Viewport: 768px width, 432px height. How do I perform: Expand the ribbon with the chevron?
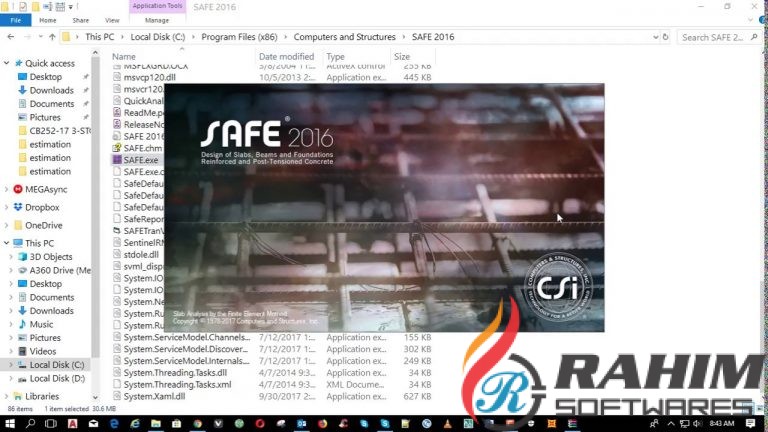point(750,20)
